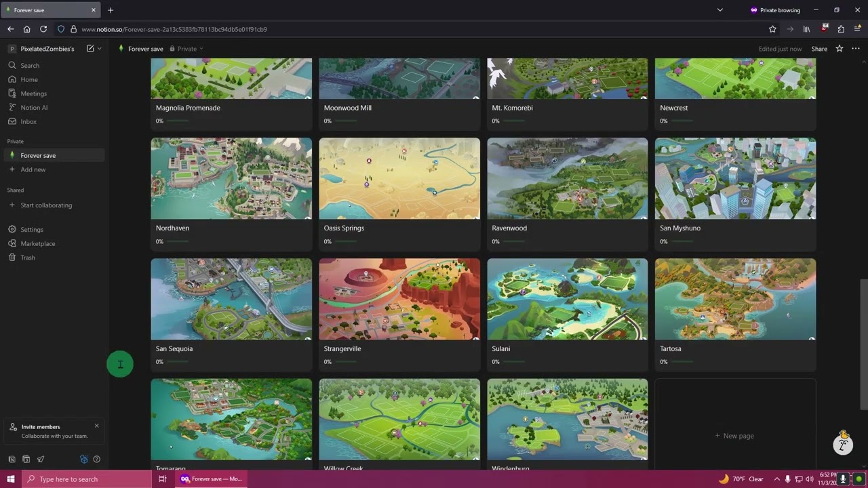Open the Notion AI face assistant
868x488 pixels.
843,444
